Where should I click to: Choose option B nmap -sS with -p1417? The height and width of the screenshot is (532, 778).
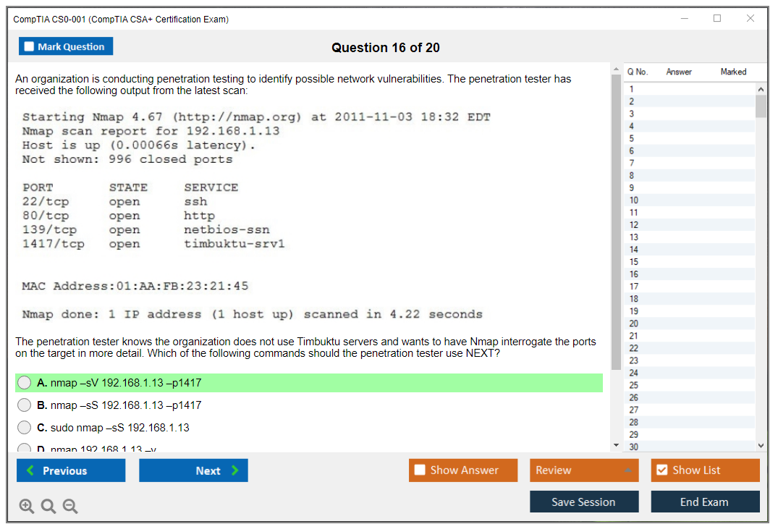click(x=25, y=405)
